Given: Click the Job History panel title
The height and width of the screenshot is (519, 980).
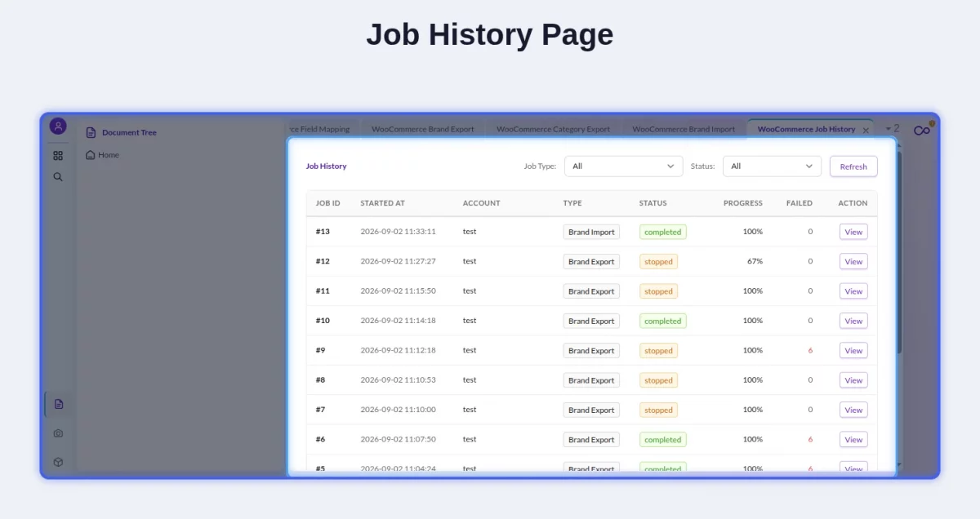Looking at the screenshot, I should (326, 166).
